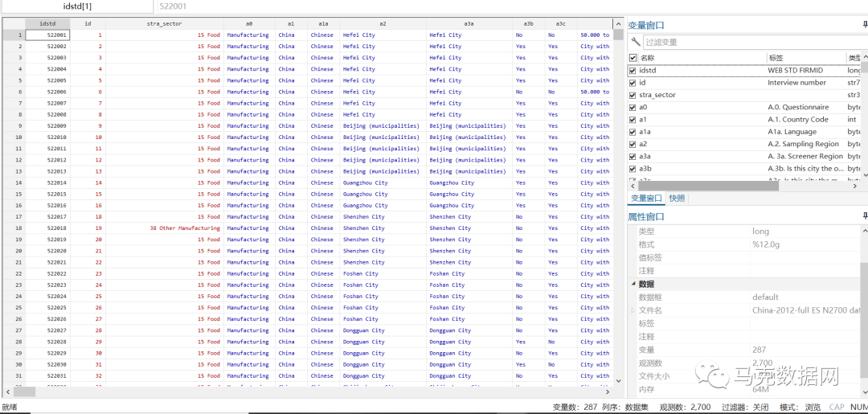This screenshot has height=414, width=868.
Task: Uncheck the a1a variable checkbox
Action: (633, 132)
